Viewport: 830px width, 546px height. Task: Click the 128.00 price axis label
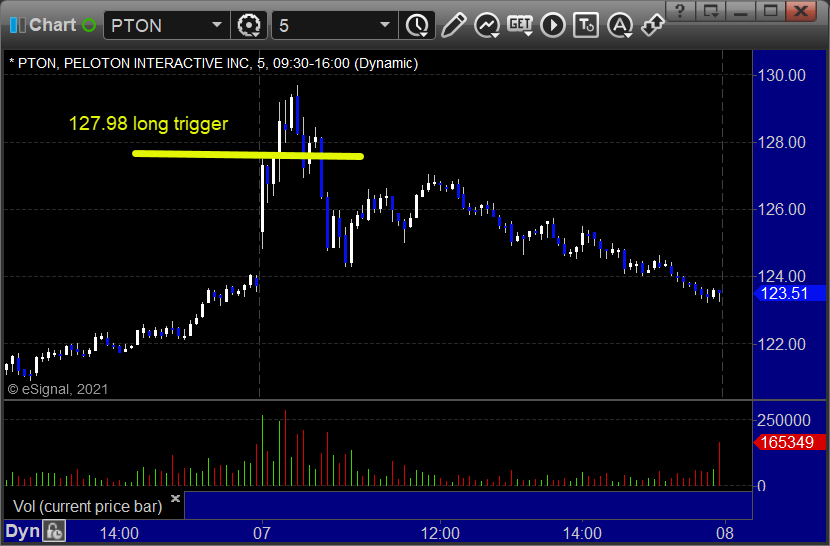(x=782, y=142)
